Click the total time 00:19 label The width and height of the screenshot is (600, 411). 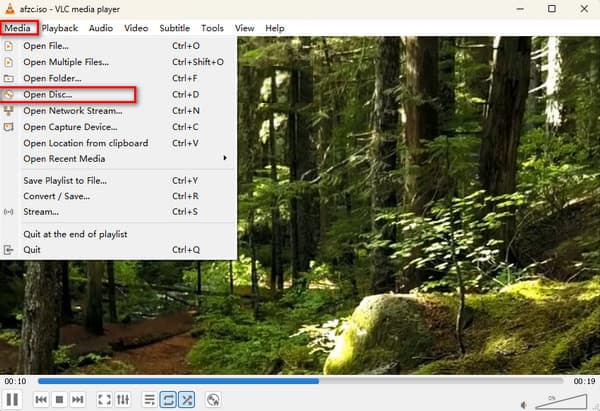[x=584, y=381]
